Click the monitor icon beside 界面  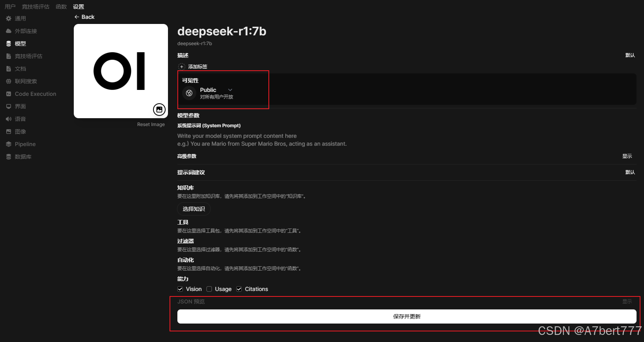pos(9,106)
